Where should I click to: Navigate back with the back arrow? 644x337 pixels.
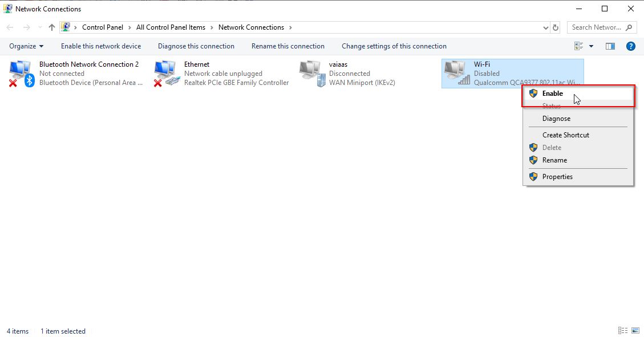(9, 27)
